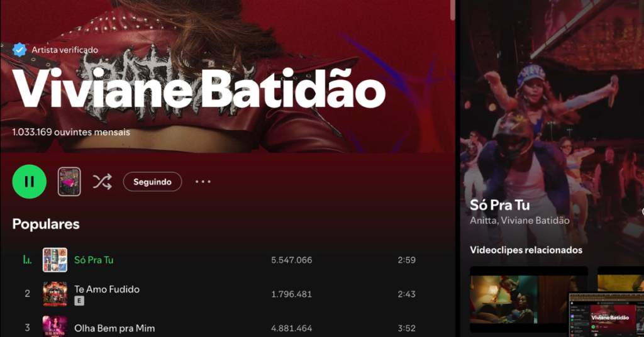644x337 pixels.
Task: Click the Só Pra Tu cover art
Action: (55, 260)
